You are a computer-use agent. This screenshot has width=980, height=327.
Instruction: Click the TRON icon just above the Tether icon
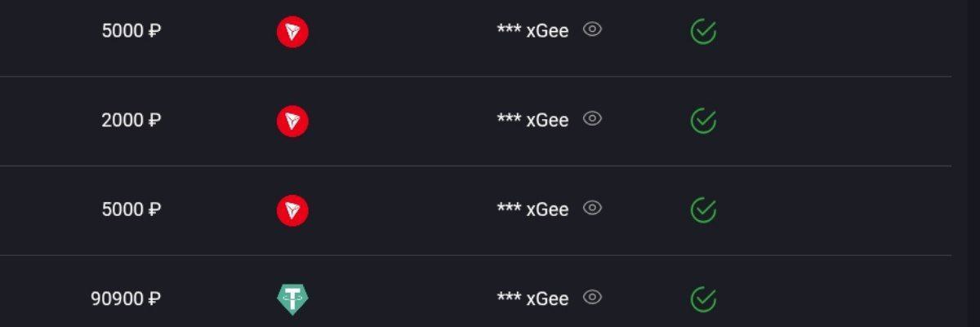292,210
